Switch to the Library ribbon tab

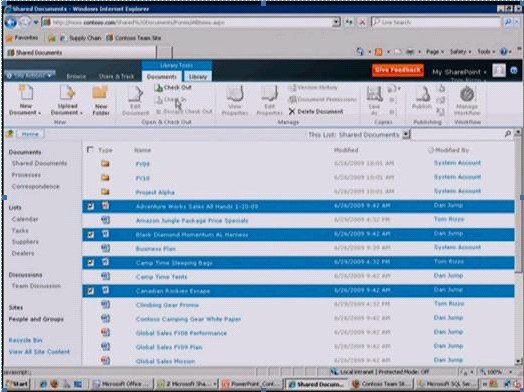(x=198, y=77)
